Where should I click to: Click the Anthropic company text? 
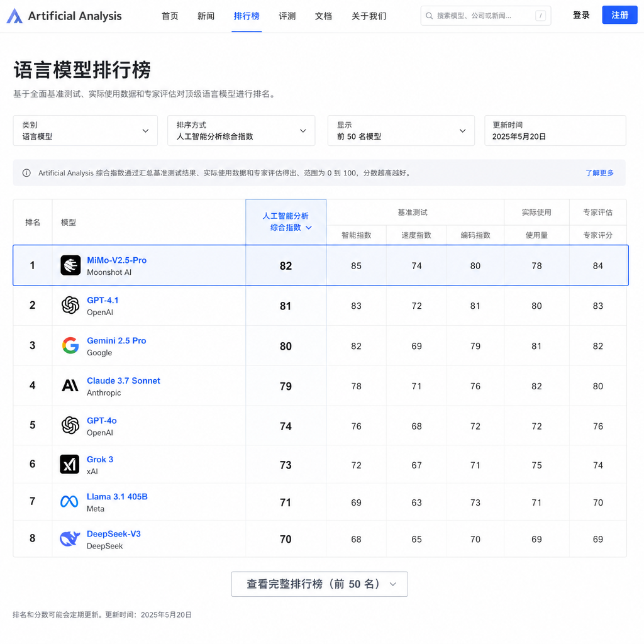104,392
